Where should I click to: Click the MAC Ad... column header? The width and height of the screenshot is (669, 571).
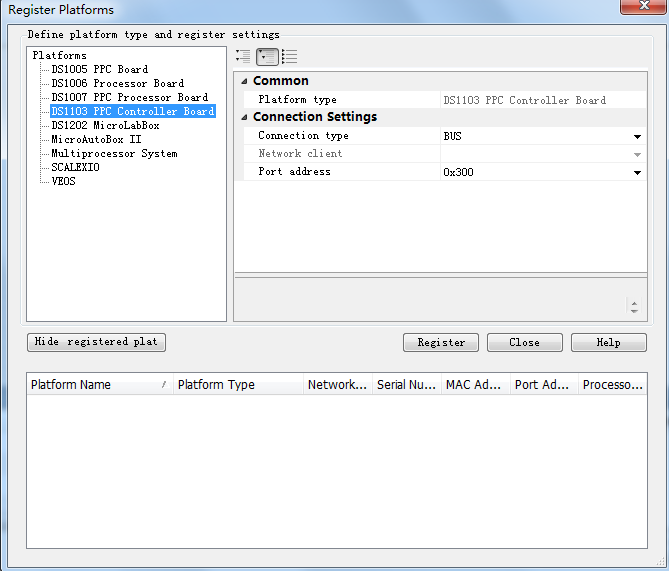point(476,385)
